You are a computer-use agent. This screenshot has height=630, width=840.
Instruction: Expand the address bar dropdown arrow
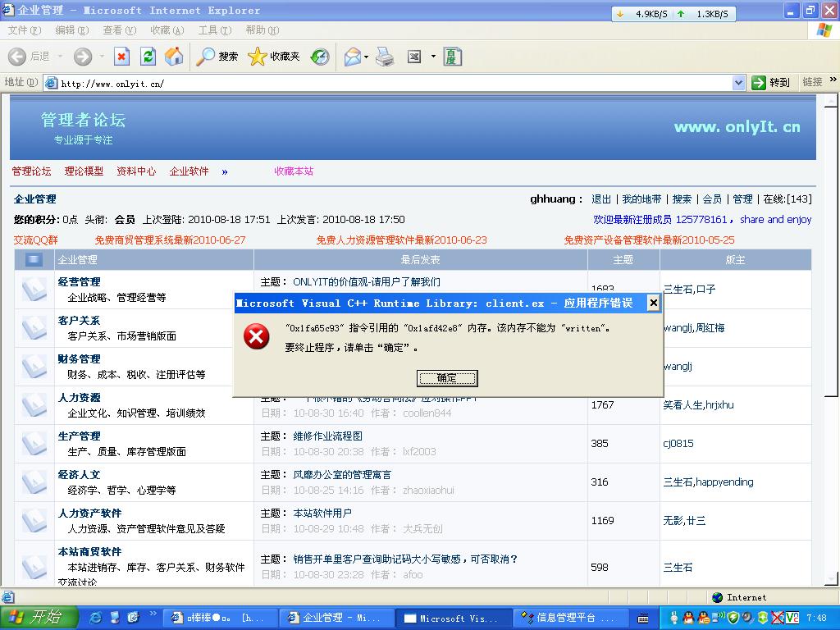737,83
